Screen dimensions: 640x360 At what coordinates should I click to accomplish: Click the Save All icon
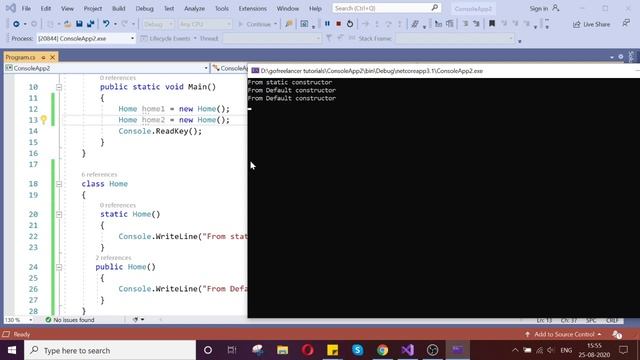(90, 24)
